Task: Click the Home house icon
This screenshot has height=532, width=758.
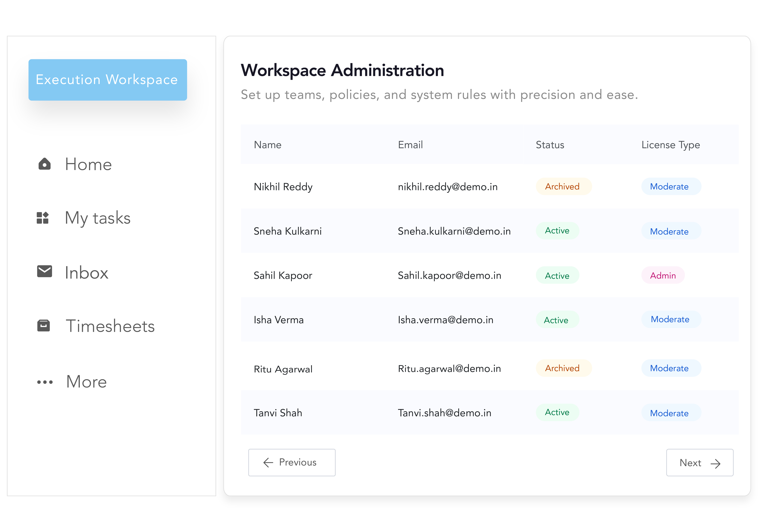Action: [44, 164]
